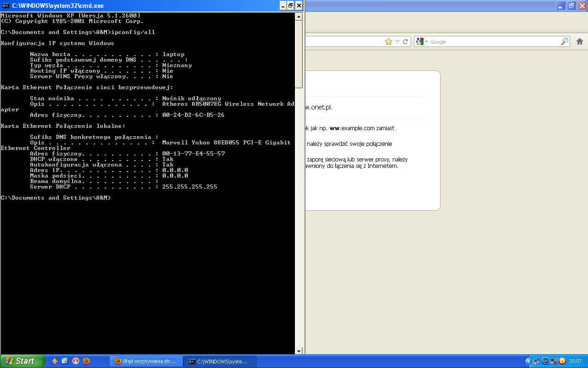Click the Ethernet MAC '00-13-77-E4-55-57'
This screenshot has width=588, height=368.
(x=193, y=154)
